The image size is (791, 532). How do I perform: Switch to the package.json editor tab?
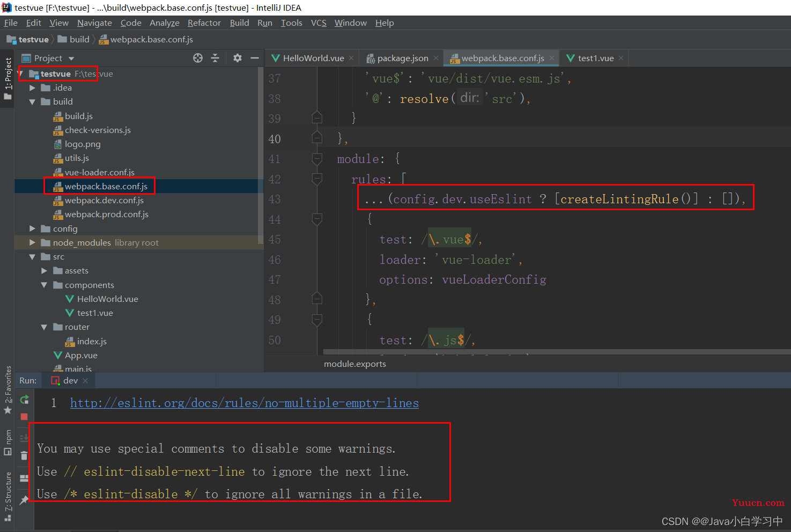point(403,58)
